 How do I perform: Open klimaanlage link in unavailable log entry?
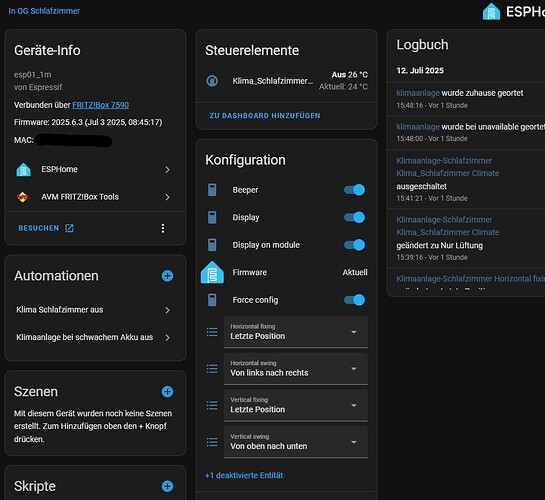418,127
